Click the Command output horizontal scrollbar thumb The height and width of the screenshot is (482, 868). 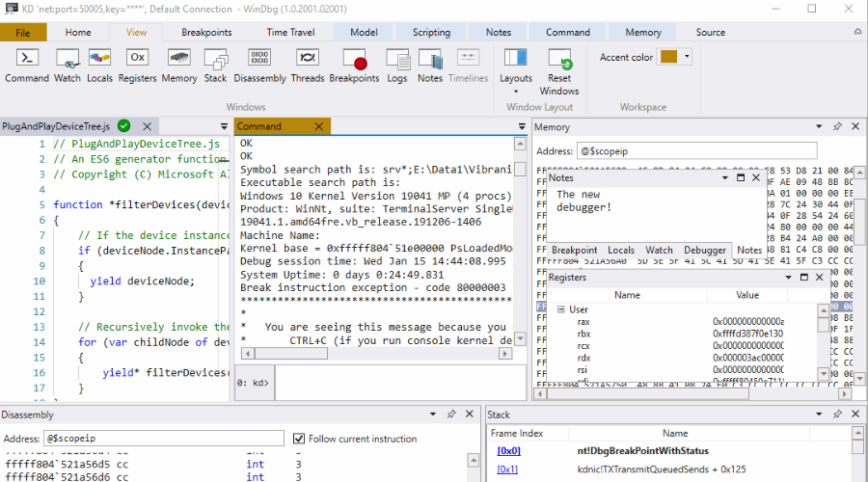[291, 354]
